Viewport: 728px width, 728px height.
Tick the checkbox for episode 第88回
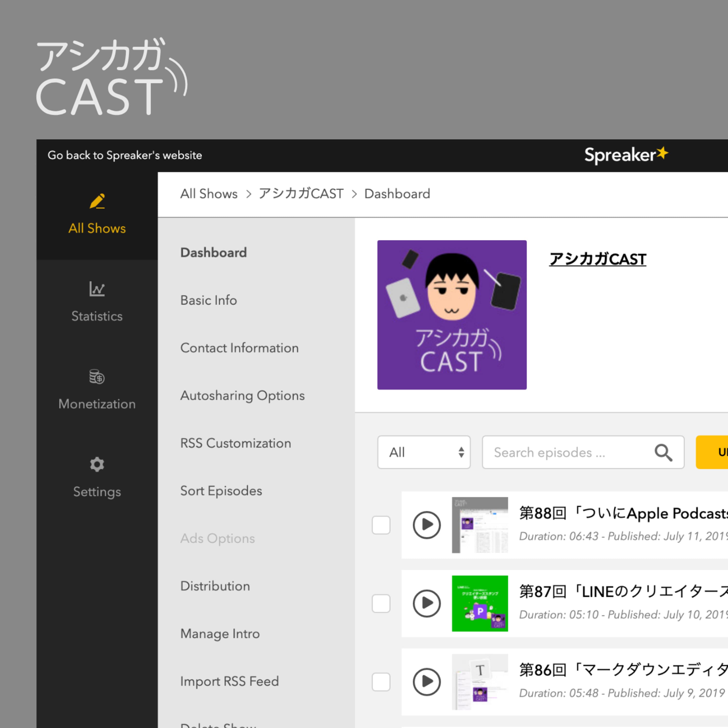click(381, 525)
